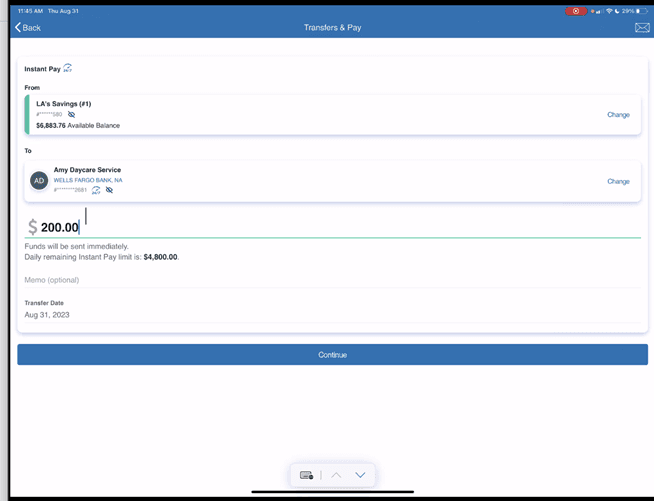The image size is (654, 501).
Task: Tap the dollar sign symbol before amount
Action: coord(32,228)
